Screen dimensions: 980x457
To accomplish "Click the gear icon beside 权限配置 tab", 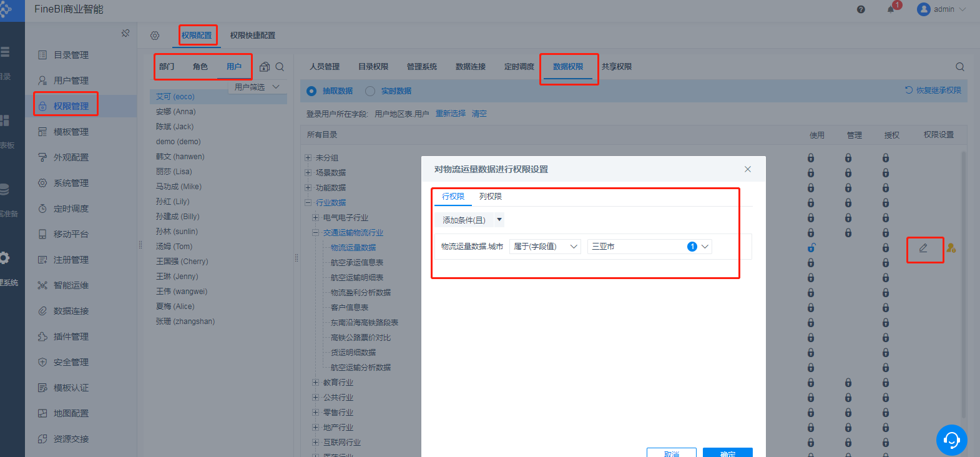I will point(155,36).
